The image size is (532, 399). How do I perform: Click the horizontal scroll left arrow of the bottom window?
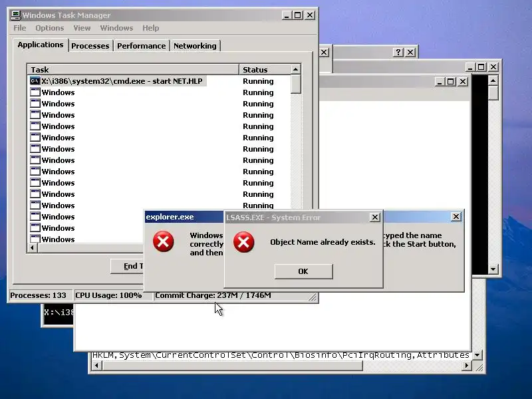point(97,365)
